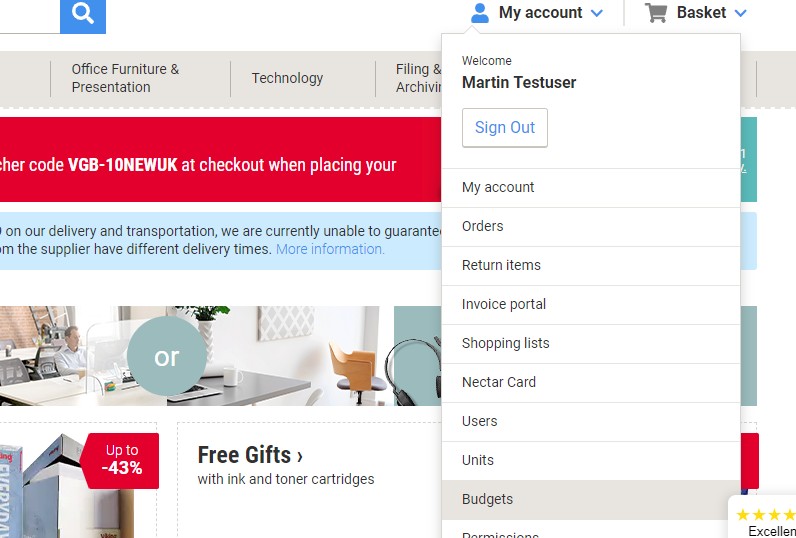Select Nectar Card menu entry
796x538 pixels.
pos(499,382)
